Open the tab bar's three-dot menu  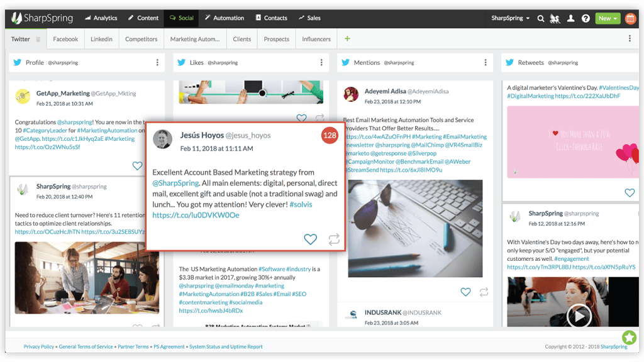(x=630, y=38)
